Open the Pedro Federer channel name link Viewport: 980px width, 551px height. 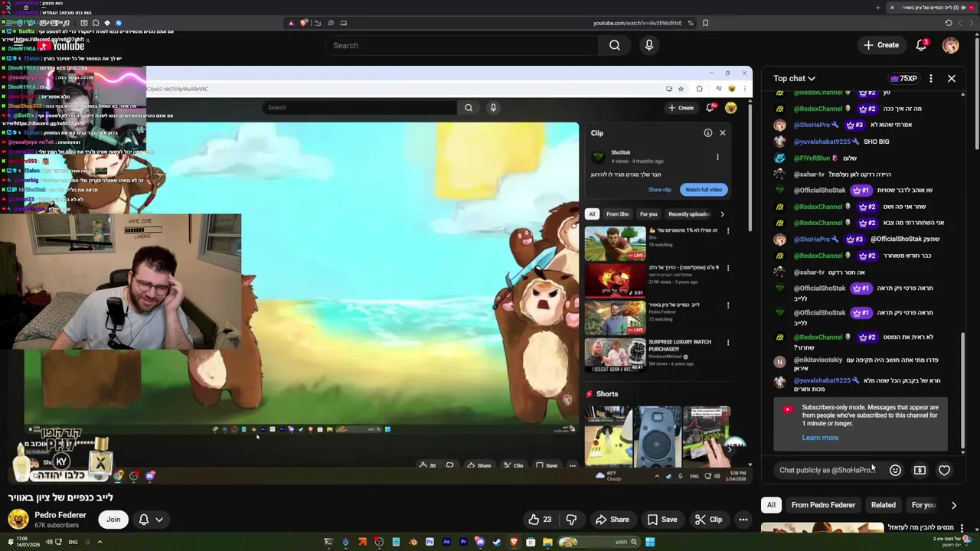(x=60, y=515)
